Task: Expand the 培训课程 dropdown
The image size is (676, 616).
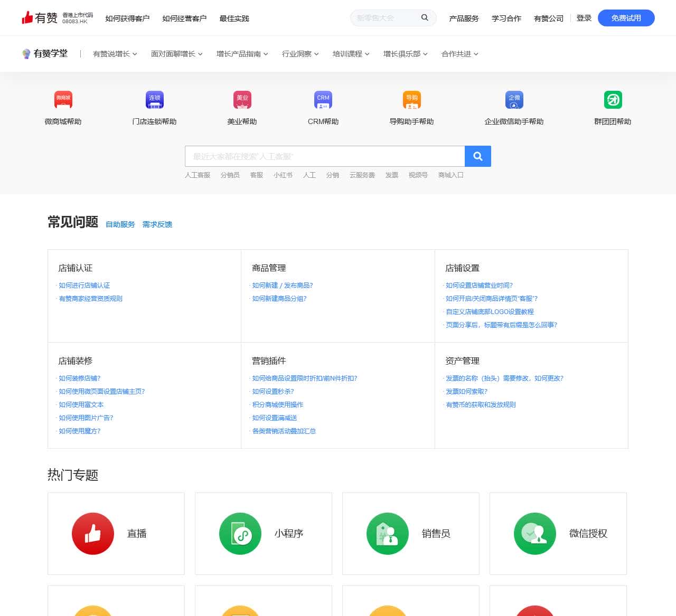Action: tap(351, 54)
